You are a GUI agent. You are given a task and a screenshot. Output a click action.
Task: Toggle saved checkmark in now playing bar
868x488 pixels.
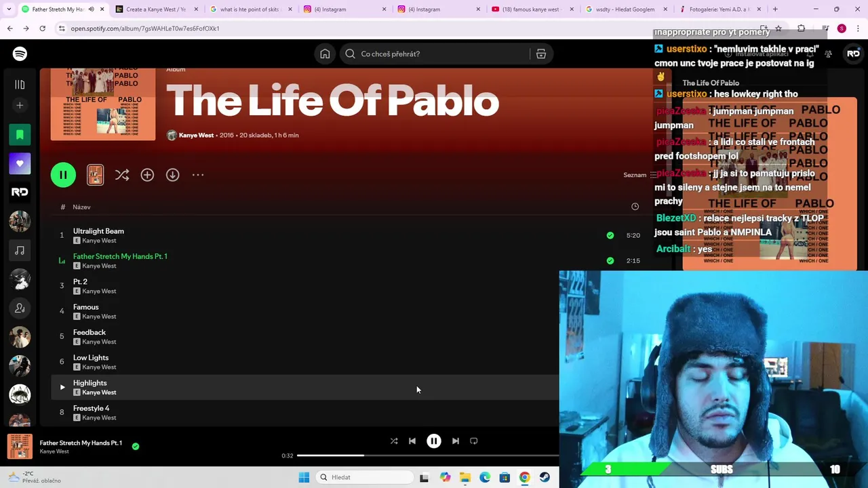coord(136,446)
